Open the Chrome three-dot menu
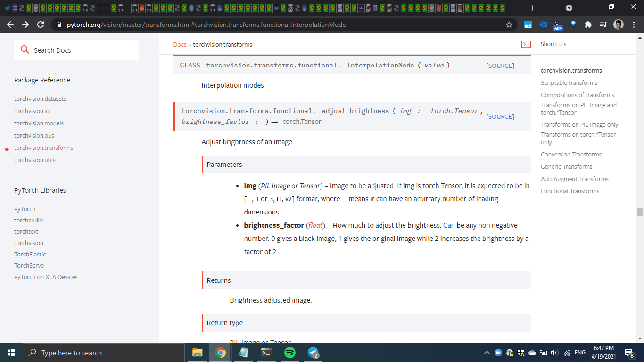This screenshot has height=362, width=644. pos(633,24)
